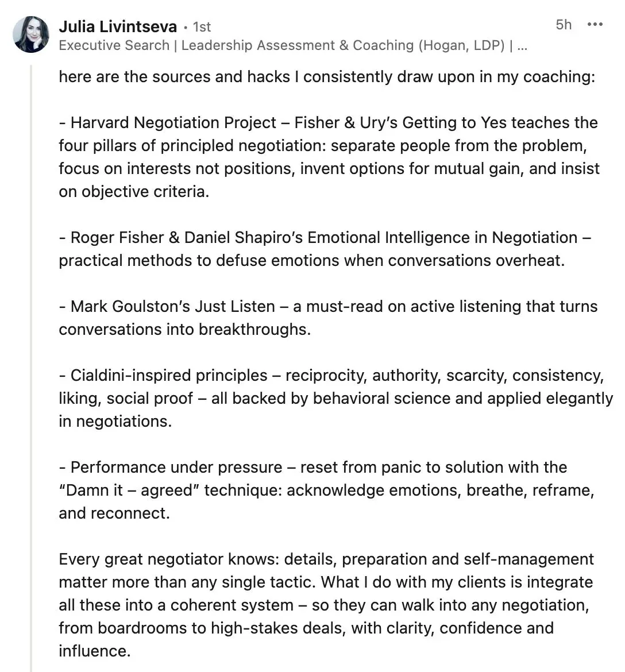Click the 'here are the sources and hacks' line
625x672 pixels.
click(x=327, y=77)
